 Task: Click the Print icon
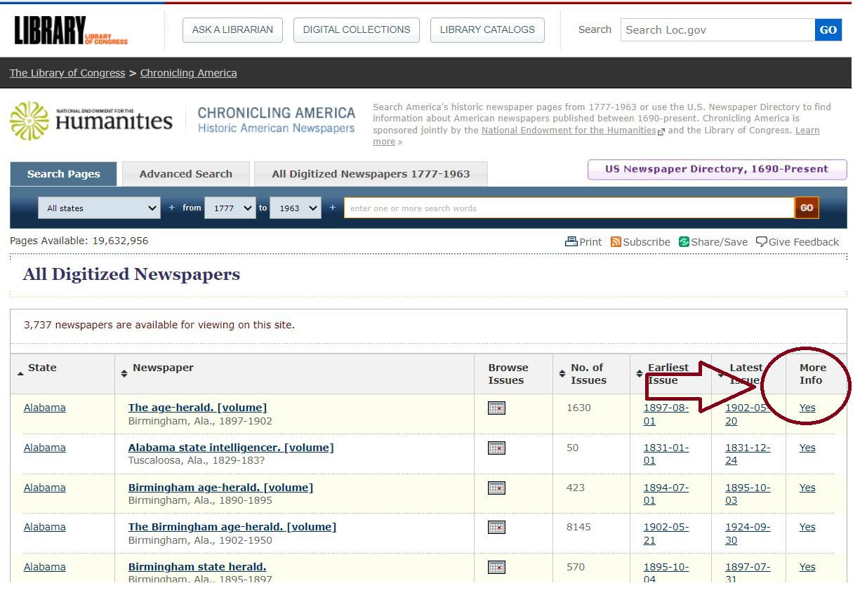571,241
